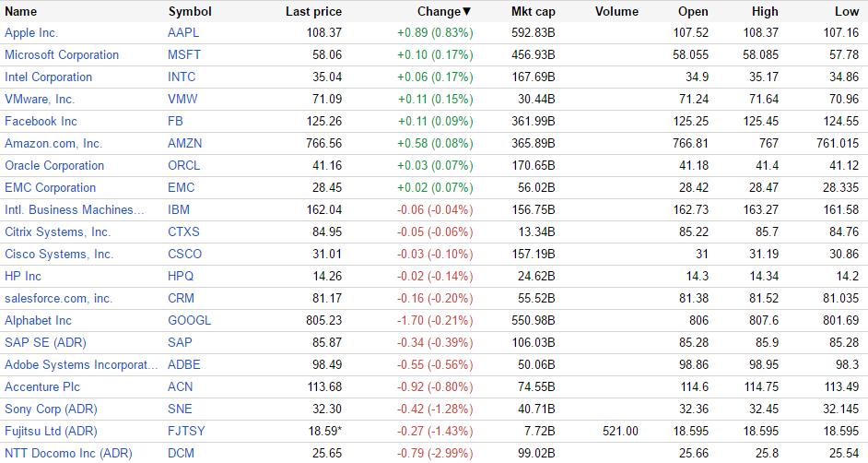This screenshot has width=868, height=463.
Task: Open salesforce.com, inc. link
Action: (58, 298)
